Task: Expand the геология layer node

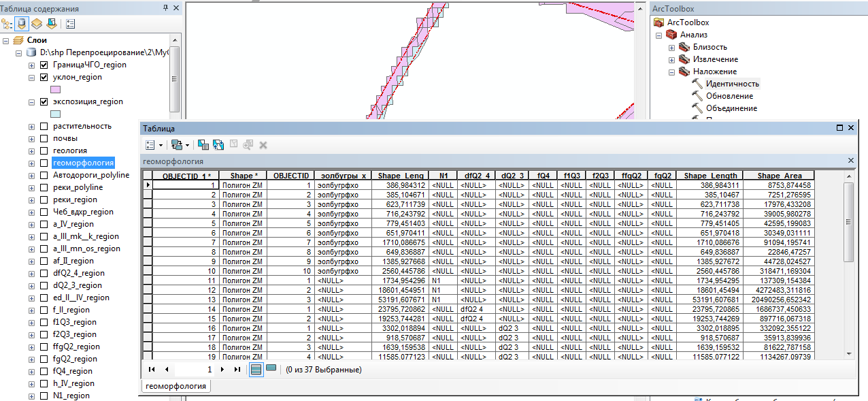Action: click(x=31, y=150)
